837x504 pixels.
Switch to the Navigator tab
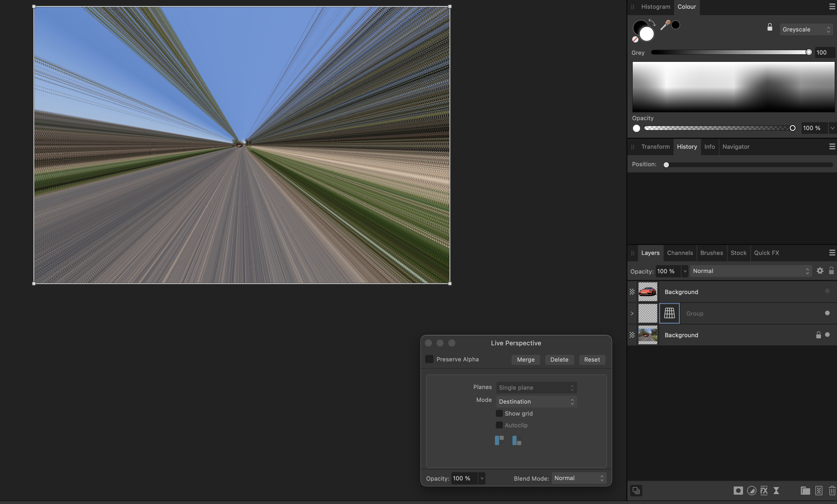click(x=736, y=147)
